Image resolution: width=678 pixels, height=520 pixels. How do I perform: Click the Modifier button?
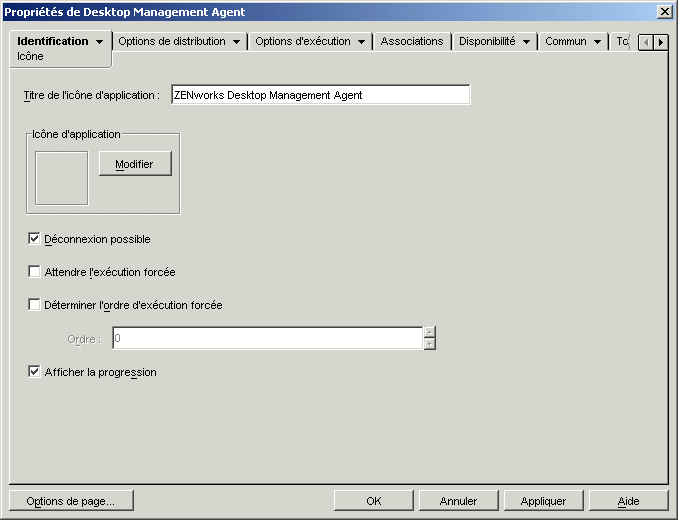click(135, 164)
